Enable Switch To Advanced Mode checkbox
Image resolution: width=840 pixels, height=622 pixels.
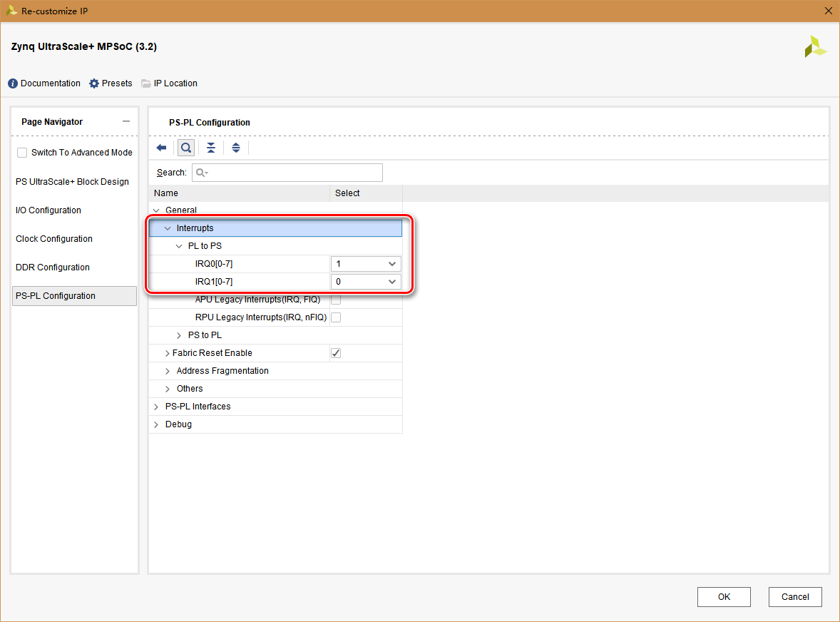(x=22, y=153)
